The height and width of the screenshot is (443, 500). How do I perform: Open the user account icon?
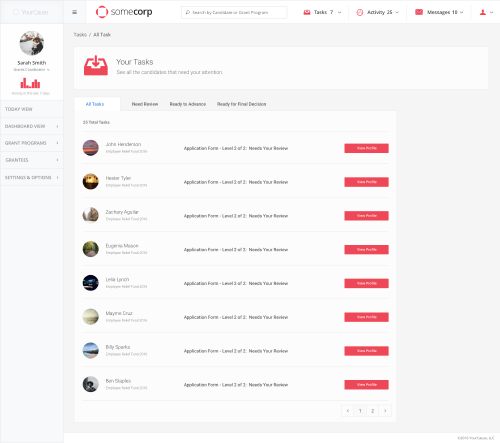coord(483,12)
